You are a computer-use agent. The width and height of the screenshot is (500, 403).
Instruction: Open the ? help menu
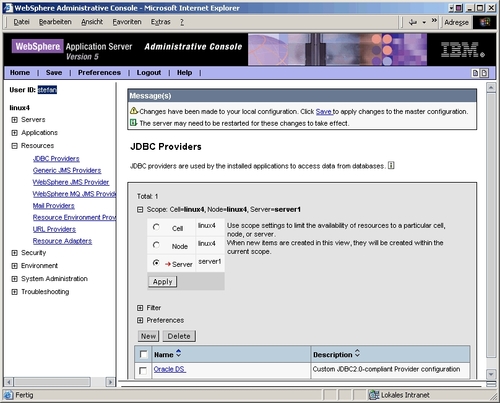pos(182,22)
